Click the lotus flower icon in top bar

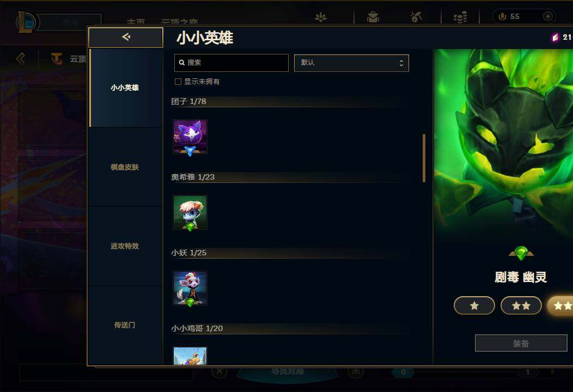(x=321, y=17)
